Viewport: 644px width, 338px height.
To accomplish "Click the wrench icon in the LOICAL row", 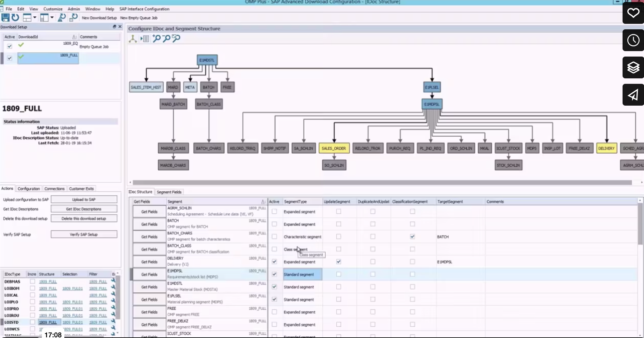I will coord(113,294).
